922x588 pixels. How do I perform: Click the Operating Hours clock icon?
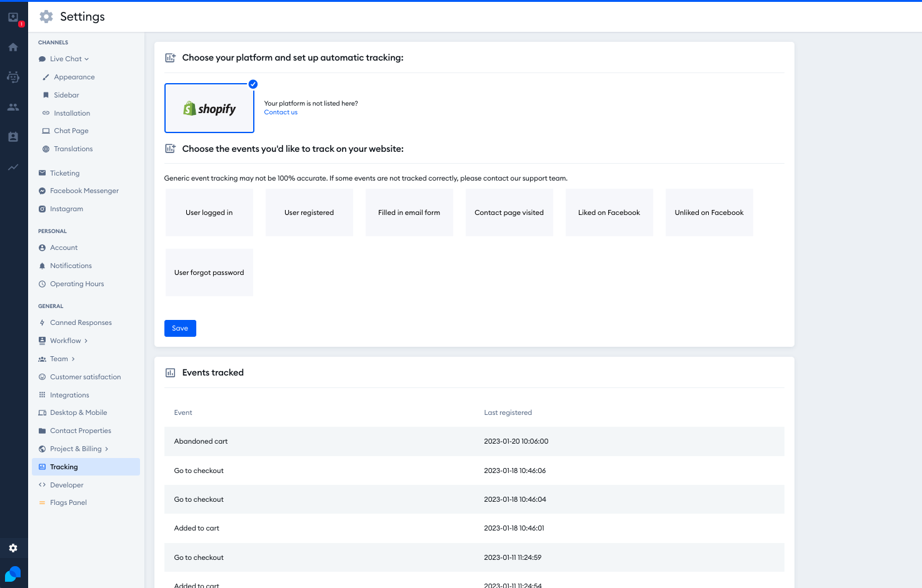tap(42, 284)
